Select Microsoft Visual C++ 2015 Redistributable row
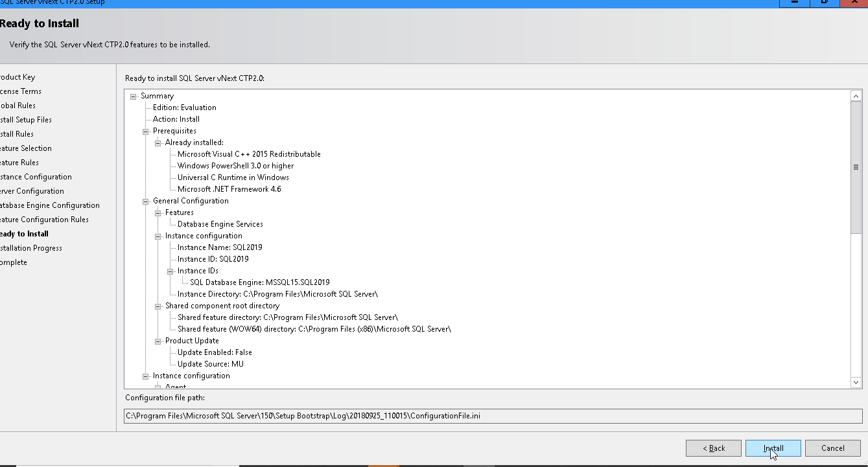The width and height of the screenshot is (868, 467). (249, 154)
